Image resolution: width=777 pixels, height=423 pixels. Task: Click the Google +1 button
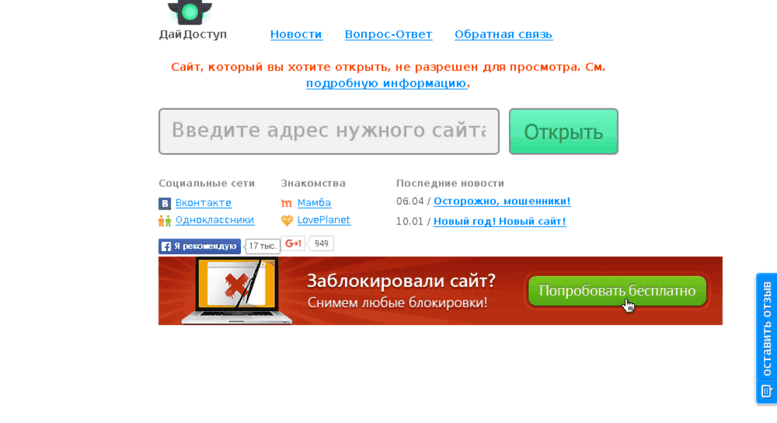click(294, 244)
